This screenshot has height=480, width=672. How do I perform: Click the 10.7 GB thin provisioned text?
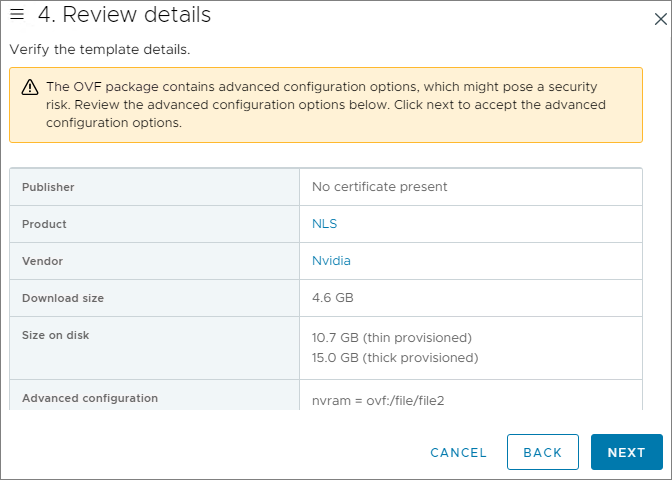click(x=391, y=337)
